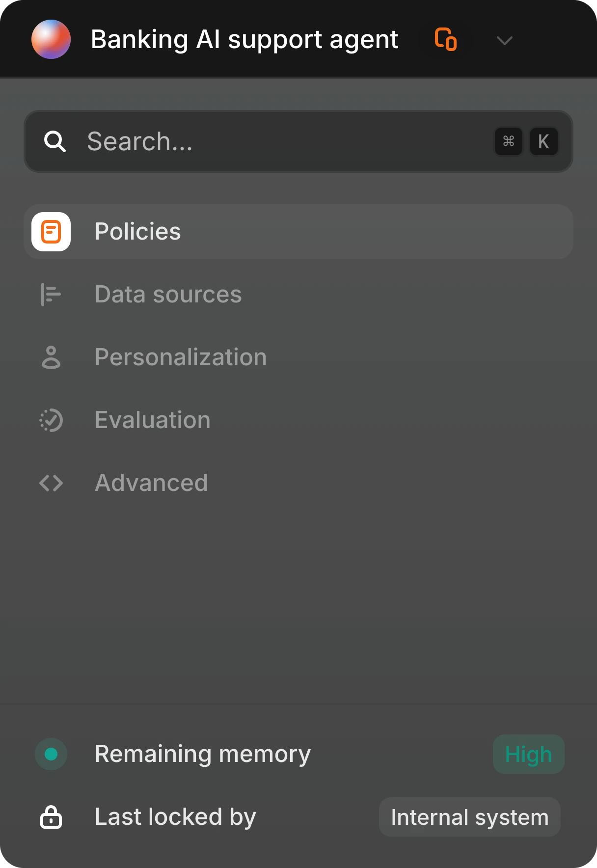The height and width of the screenshot is (868, 597).
Task: Click the green High memory badge
Action: [x=529, y=754]
